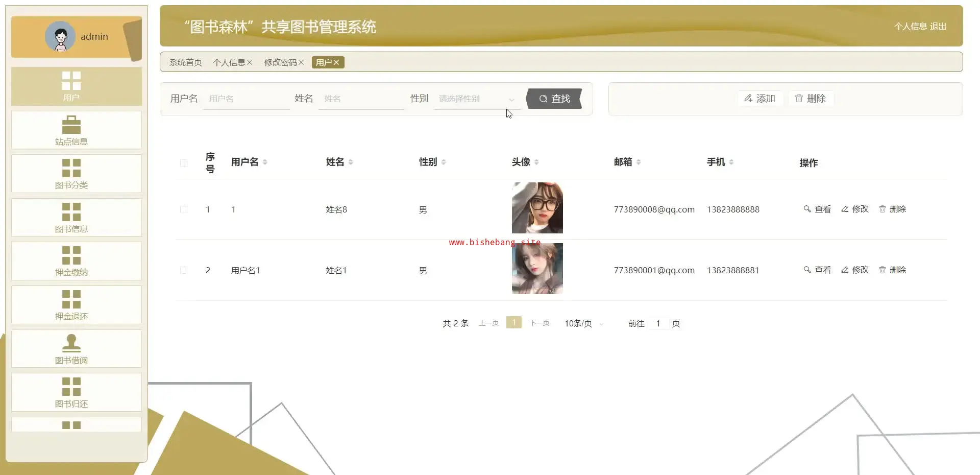Image resolution: width=980 pixels, height=475 pixels.
Task: Select the checkbox for row 姓名8
Action: [x=184, y=209]
